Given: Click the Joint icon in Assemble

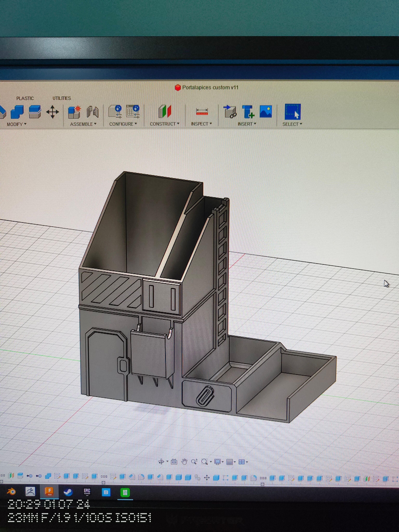Looking at the screenshot, I should pos(93,112).
